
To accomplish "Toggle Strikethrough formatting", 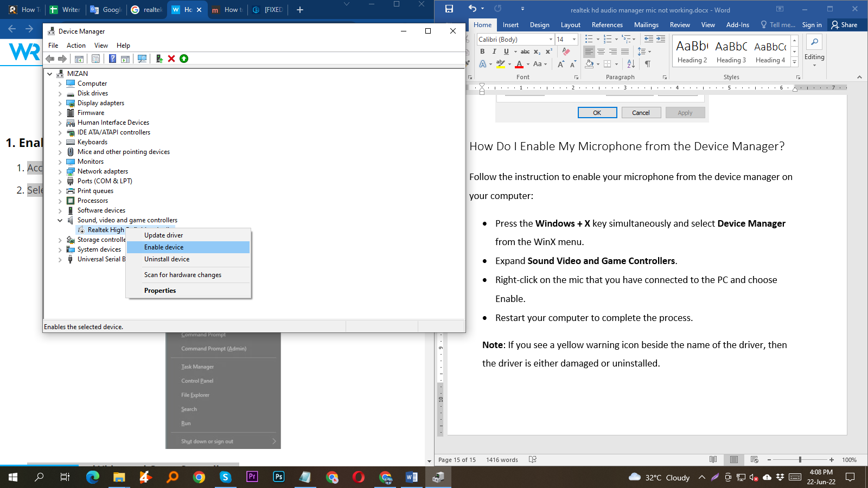I will (525, 52).
